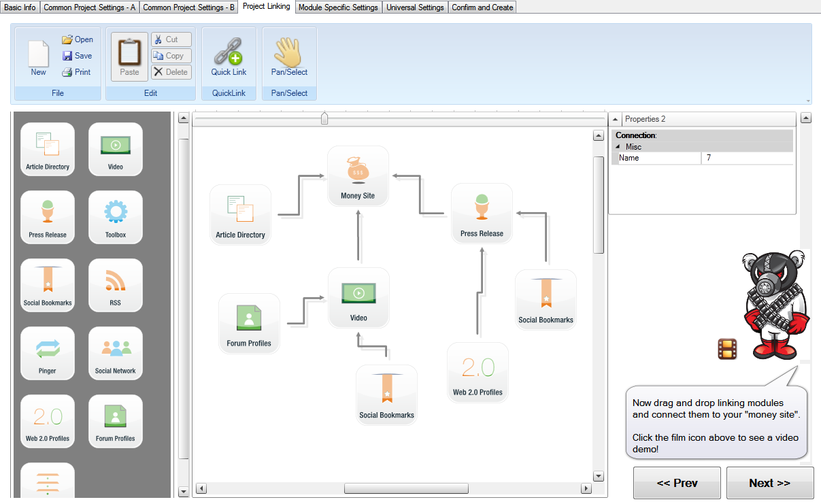This screenshot has height=504, width=821.
Task: Click the << Prev button
Action: pos(677,483)
